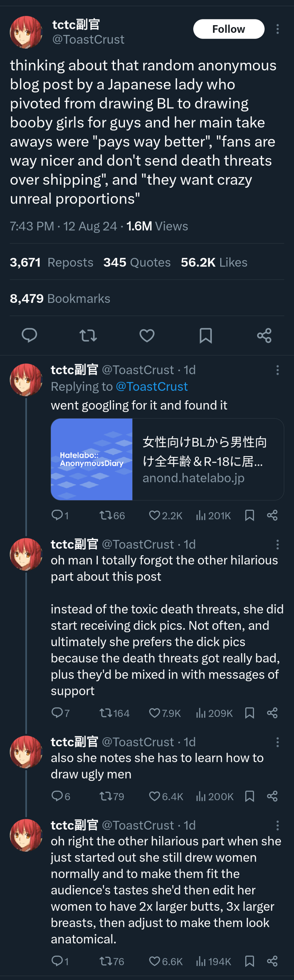This screenshot has height=980, width=294.
Task: Open more options on 'ugly men' reply
Action: pos(278,742)
